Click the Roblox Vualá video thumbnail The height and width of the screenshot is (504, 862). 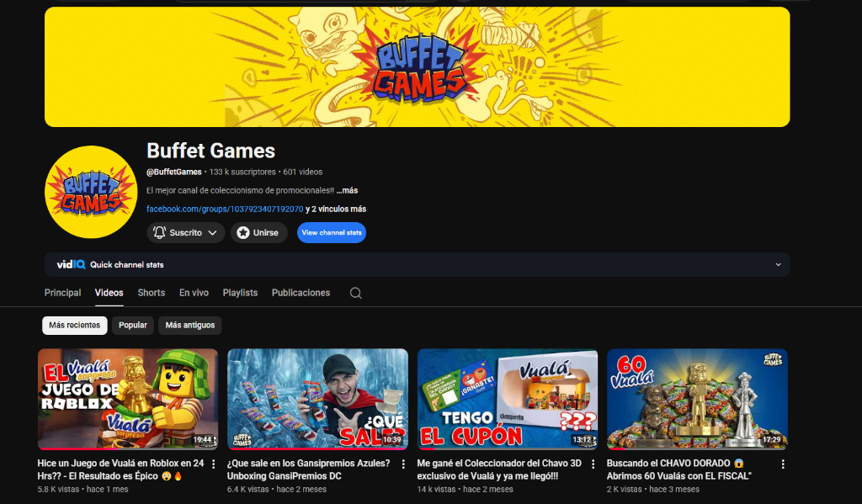(x=128, y=399)
